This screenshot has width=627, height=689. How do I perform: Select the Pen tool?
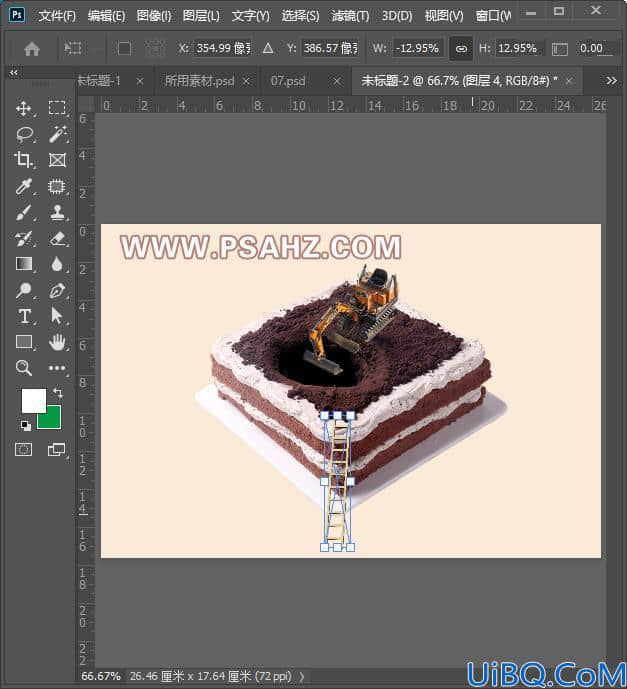click(x=57, y=290)
